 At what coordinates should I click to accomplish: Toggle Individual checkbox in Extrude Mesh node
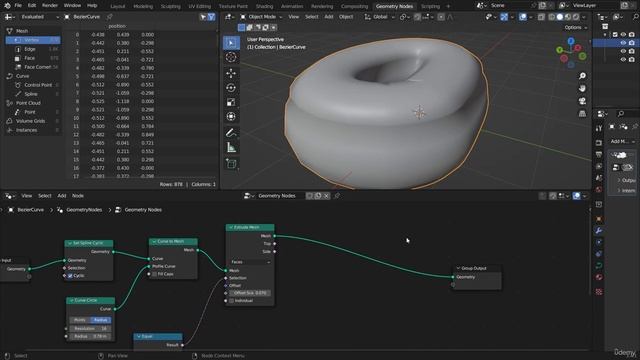pos(231,301)
